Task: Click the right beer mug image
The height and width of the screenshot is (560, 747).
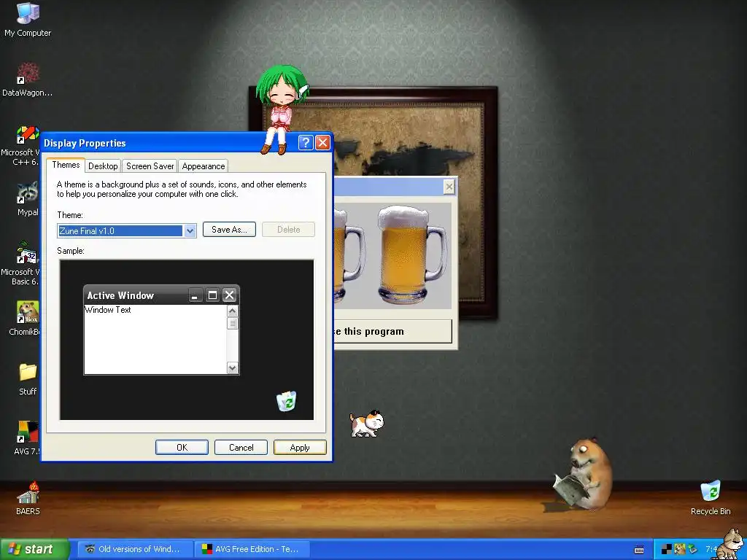Action: pyautogui.click(x=412, y=255)
